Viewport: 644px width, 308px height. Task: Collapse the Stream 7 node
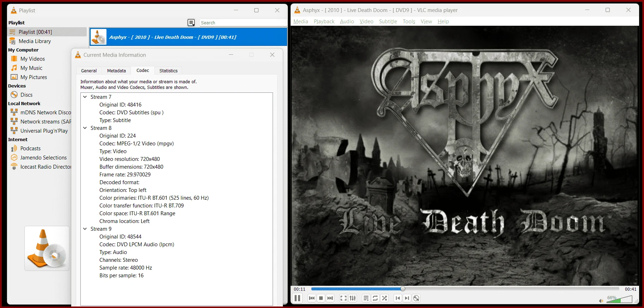pos(85,97)
